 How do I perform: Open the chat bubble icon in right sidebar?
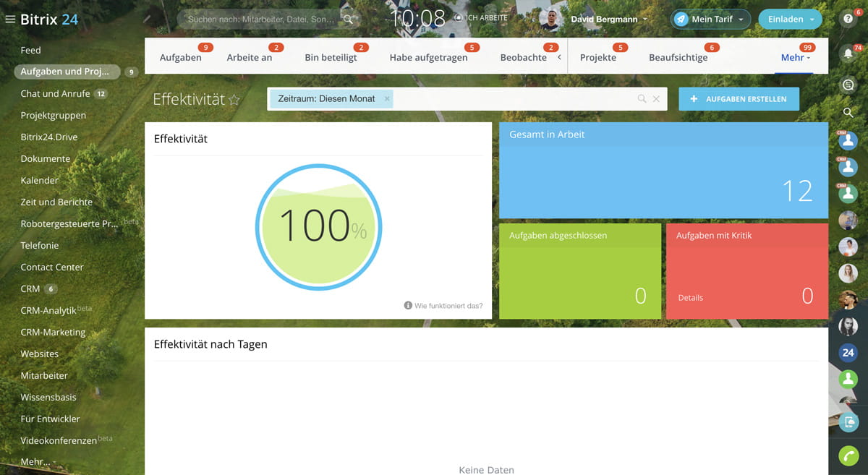(x=848, y=85)
